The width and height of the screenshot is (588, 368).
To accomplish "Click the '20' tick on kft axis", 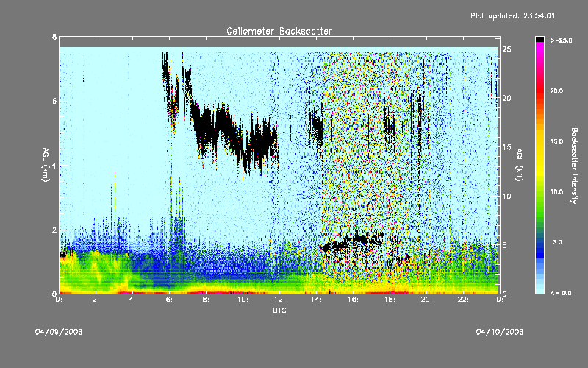I will tap(507, 98).
